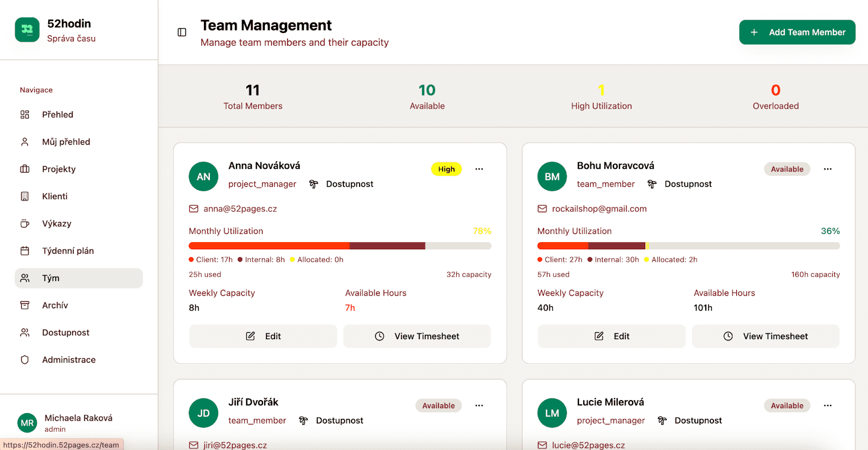Click the palm tree icon beside Anna's Dostupnost
Viewport: 868px width, 450px height.
click(314, 184)
